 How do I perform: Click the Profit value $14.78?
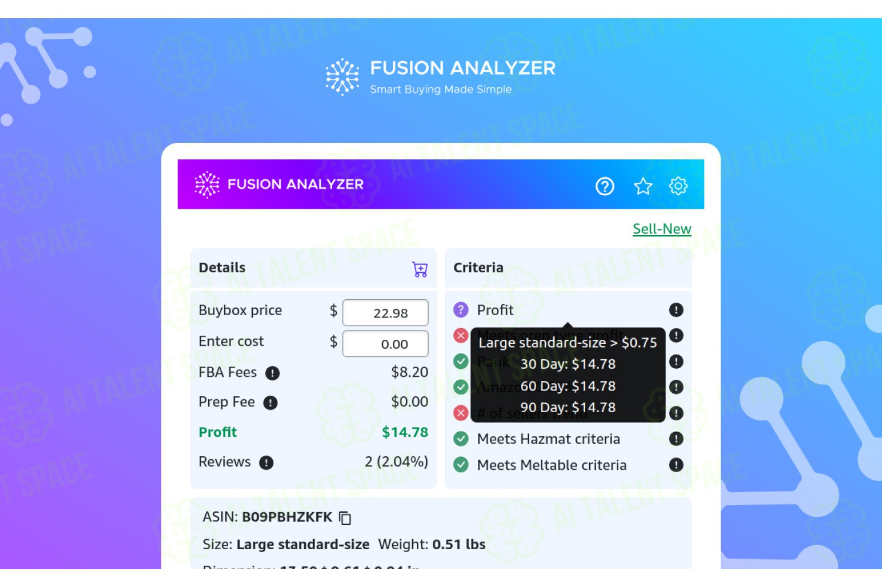click(405, 432)
